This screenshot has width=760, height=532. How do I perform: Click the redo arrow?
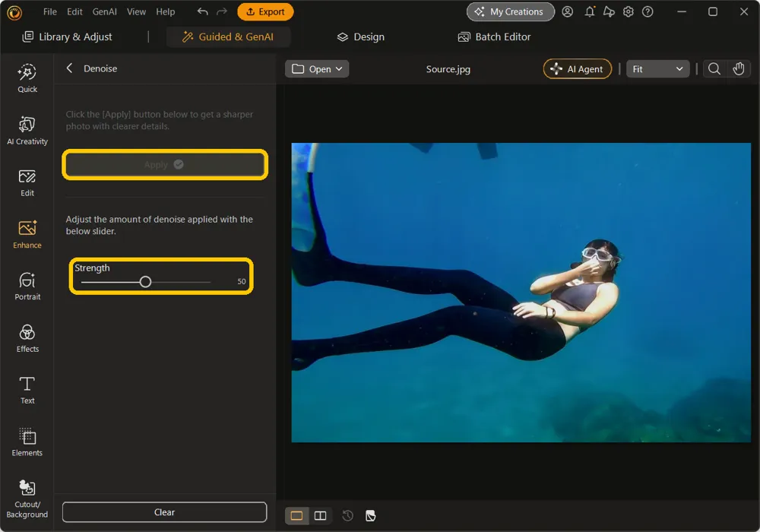(222, 11)
